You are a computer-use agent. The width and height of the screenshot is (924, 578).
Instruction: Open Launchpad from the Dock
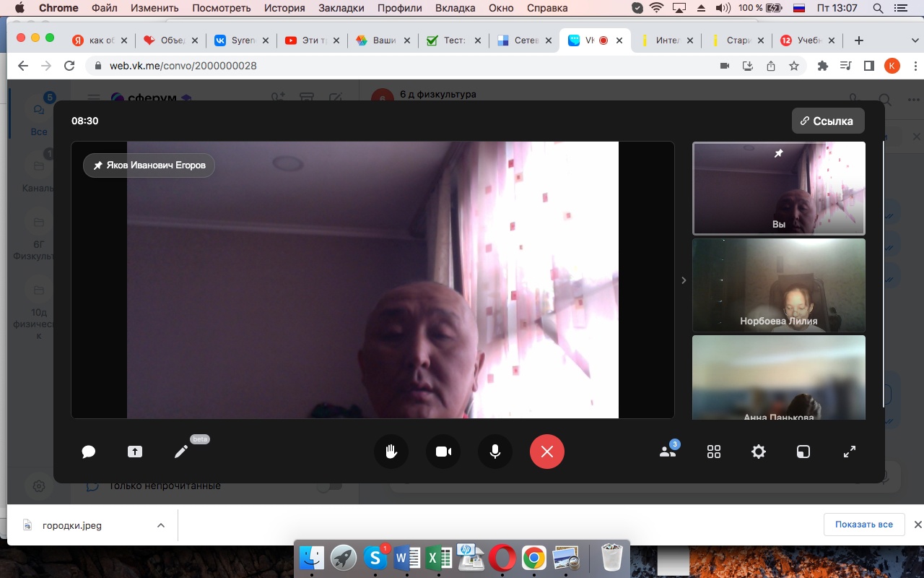coord(344,558)
